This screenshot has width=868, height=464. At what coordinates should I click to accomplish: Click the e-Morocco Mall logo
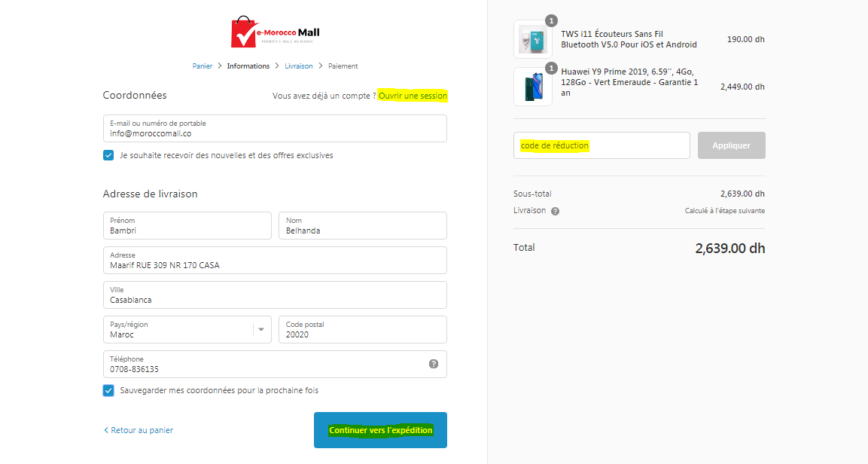pyautogui.click(x=275, y=32)
